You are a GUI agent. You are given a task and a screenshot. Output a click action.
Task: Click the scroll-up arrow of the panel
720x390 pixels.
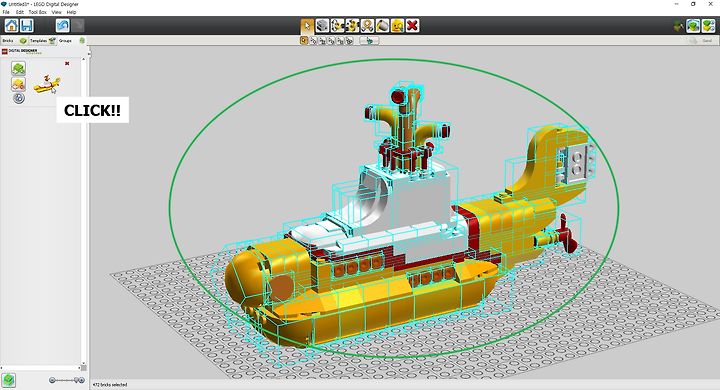click(84, 59)
